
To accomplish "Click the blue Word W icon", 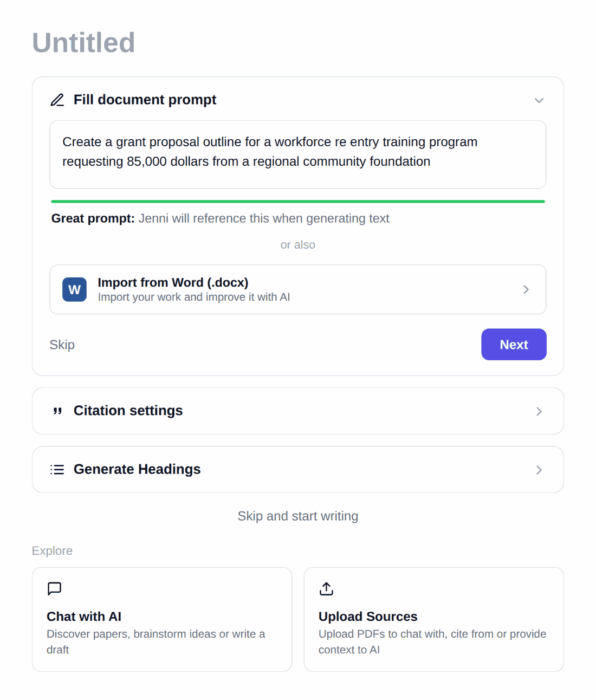I will pyautogui.click(x=74, y=289).
